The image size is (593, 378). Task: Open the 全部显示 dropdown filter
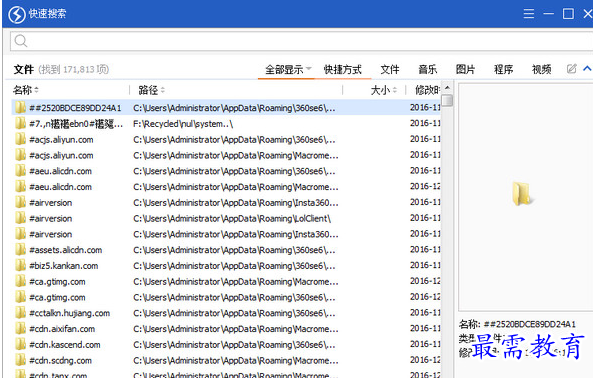coord(288,69)
